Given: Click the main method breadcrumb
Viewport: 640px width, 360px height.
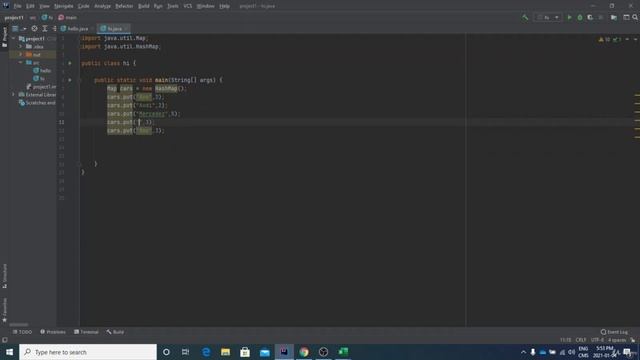Looking at the screenshot, I should (68, 18).
